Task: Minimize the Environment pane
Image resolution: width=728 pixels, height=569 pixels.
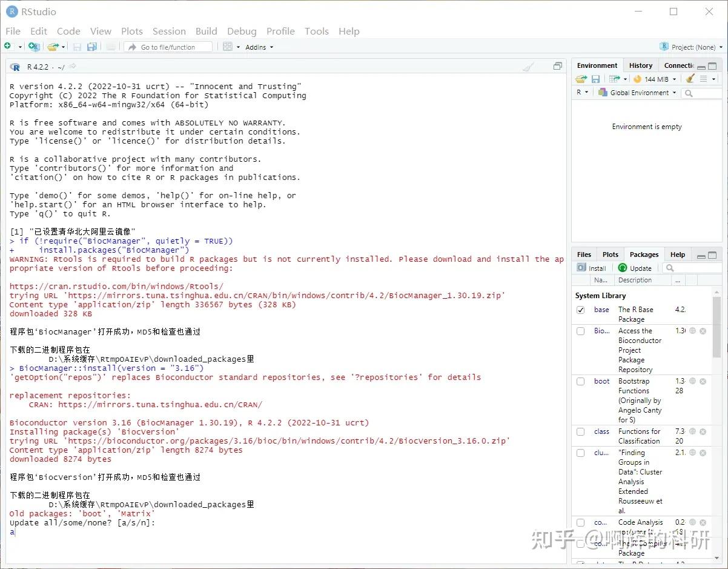Action: [701, 67]
